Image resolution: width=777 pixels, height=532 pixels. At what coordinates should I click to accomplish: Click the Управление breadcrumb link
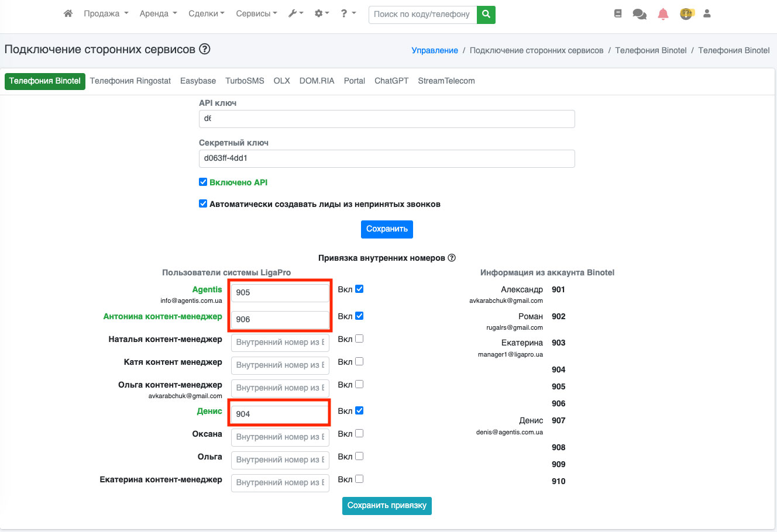tap(435, 50)
